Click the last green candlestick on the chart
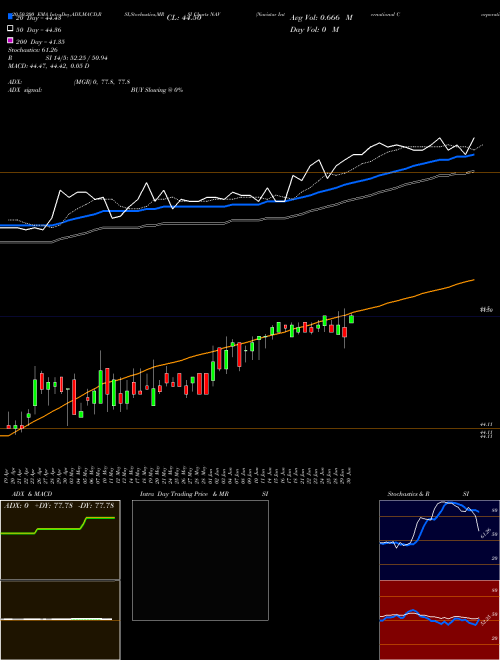The height and width of the screenshot is (660, 500). pyautogui.click(x=351, y=319)
